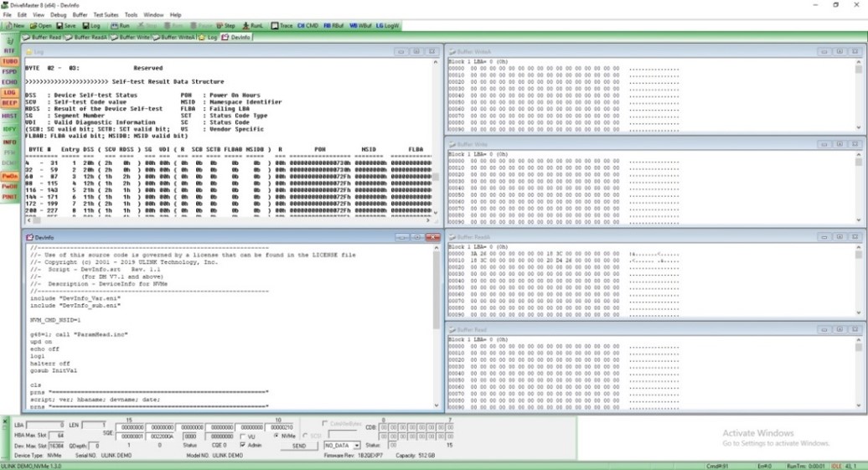
Task: Switch to the Buffer: Write tab
Action: point(130,37)
